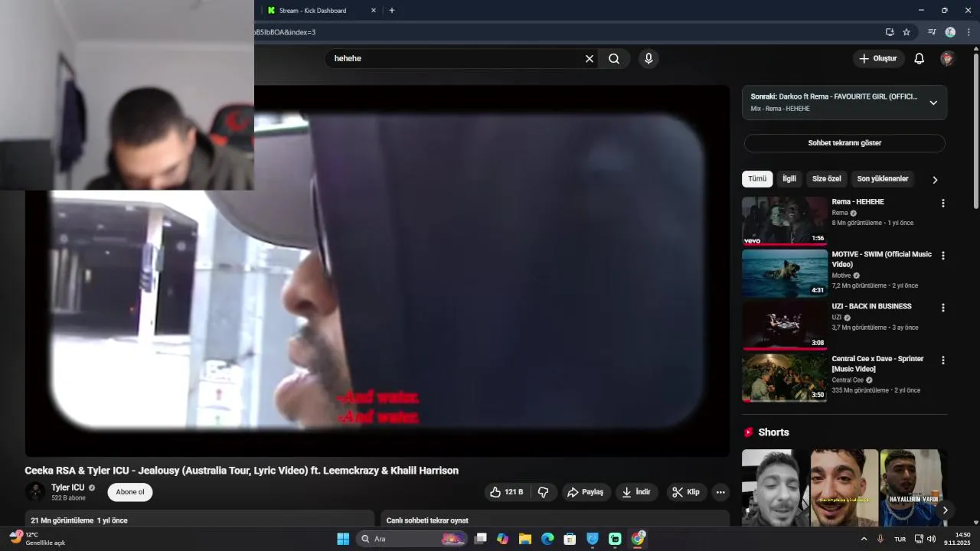Open the YouTube account avatar menu
980x551 pixels.
pyautogui.click(x=947, y=59)
